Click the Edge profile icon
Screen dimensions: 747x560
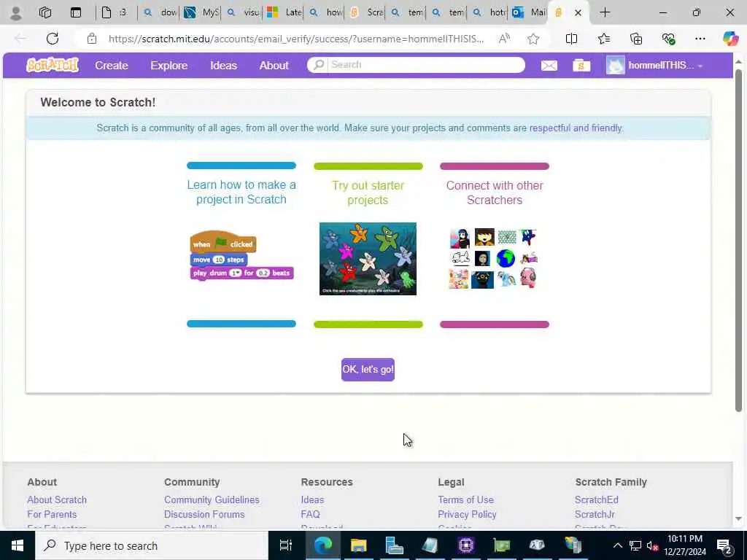point(16,13)
